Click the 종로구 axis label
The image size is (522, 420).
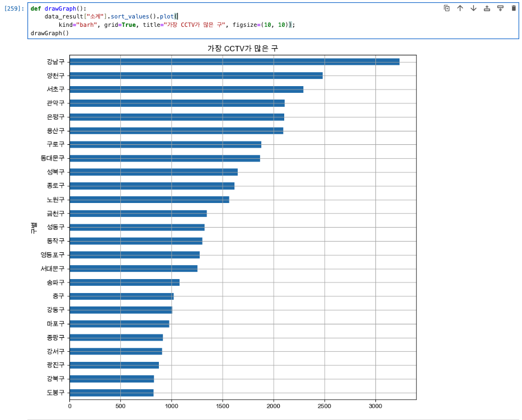click(x=55, y=186)
